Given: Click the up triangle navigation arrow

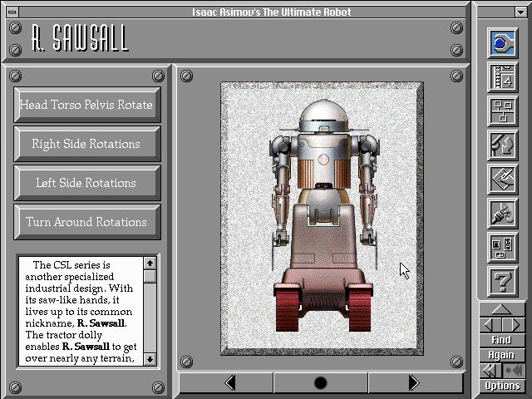Looking at the screenshot, I should click(x=501, y=309).
